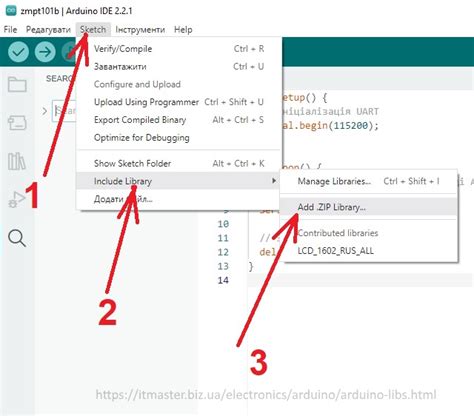Click the search input field
Screen dimensions: 474x416
(65, 111)
